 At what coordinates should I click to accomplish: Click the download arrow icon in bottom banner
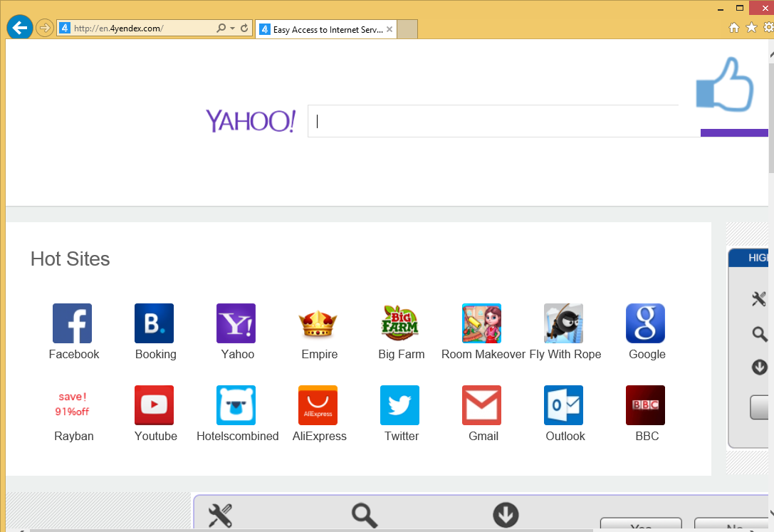point(506,515)
